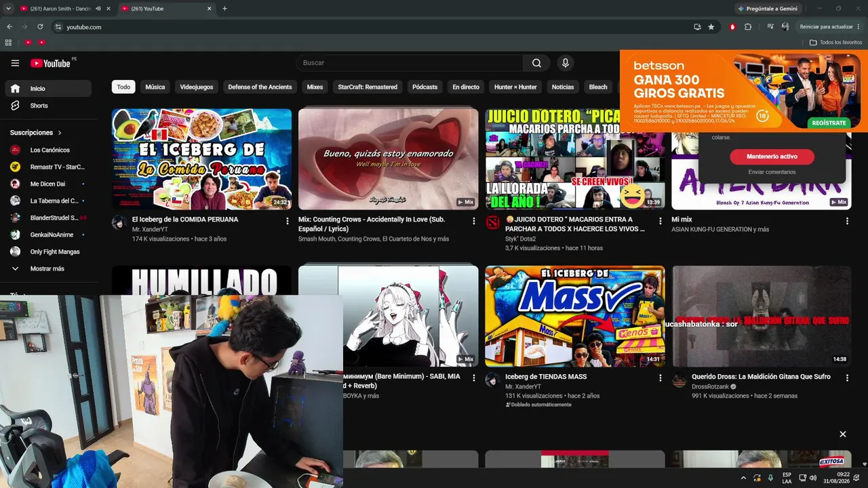Click Enviar comentarios link
Screen dimensions: 868x488
click(772, 172)
